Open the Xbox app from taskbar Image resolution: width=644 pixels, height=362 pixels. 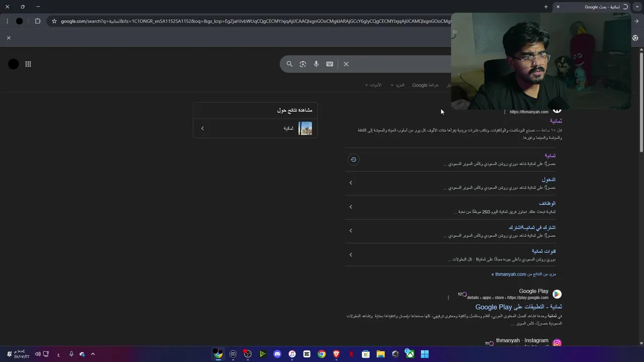(x=410, y=354)
